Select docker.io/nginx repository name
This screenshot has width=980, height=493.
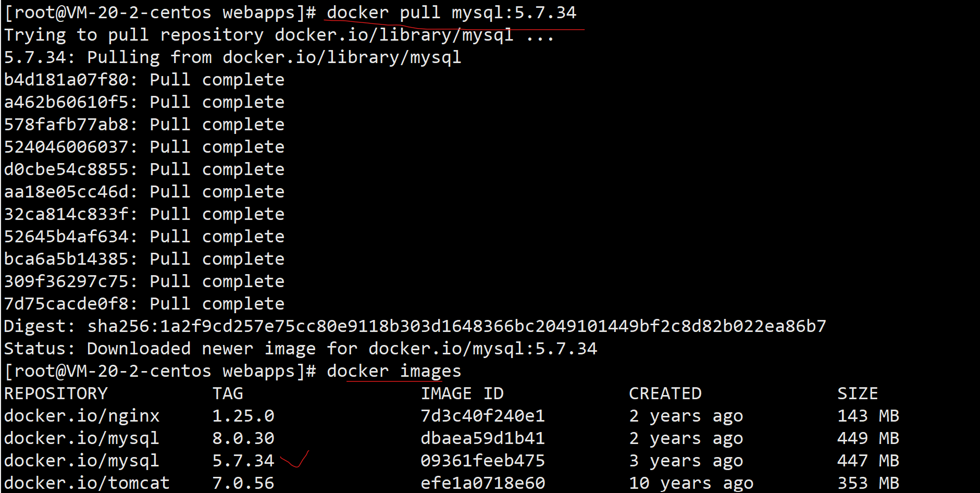(x=82, y=416)
